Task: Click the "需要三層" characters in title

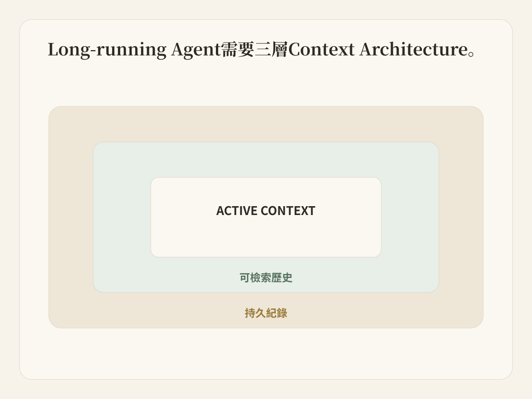Action: pyautogui.click(x=254, y=49)
